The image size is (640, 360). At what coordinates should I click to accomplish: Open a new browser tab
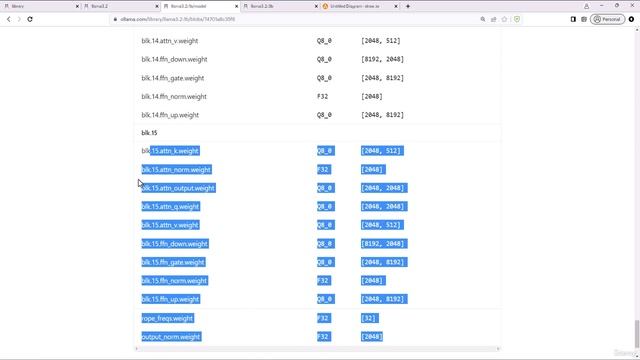click(408, 6)
